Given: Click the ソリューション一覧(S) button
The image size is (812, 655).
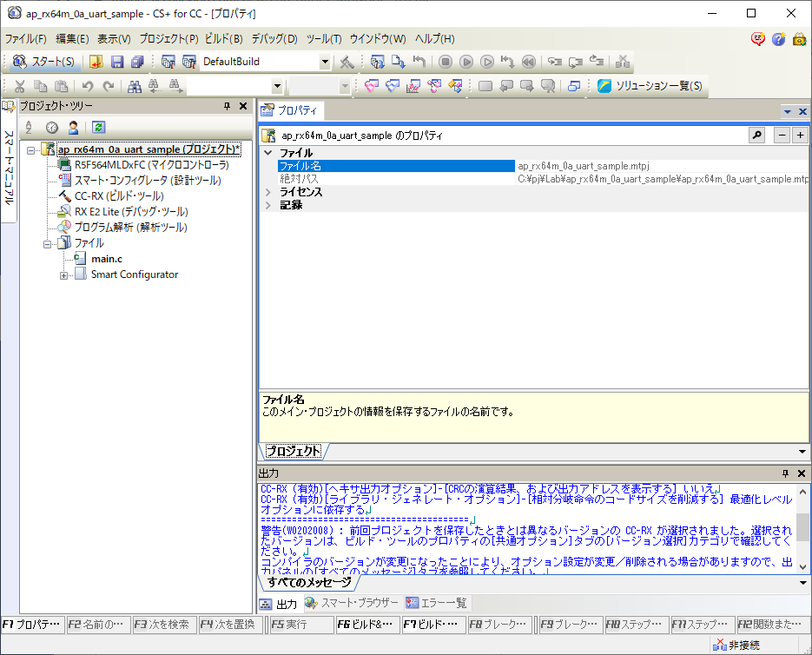Looking at the screenshot, I should [x=651, y=86].
